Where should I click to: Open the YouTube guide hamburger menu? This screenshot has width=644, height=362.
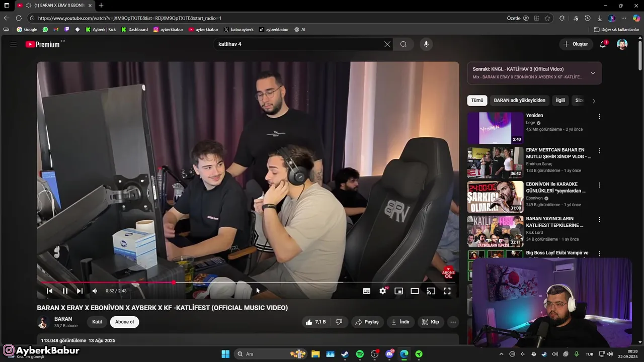14,44
